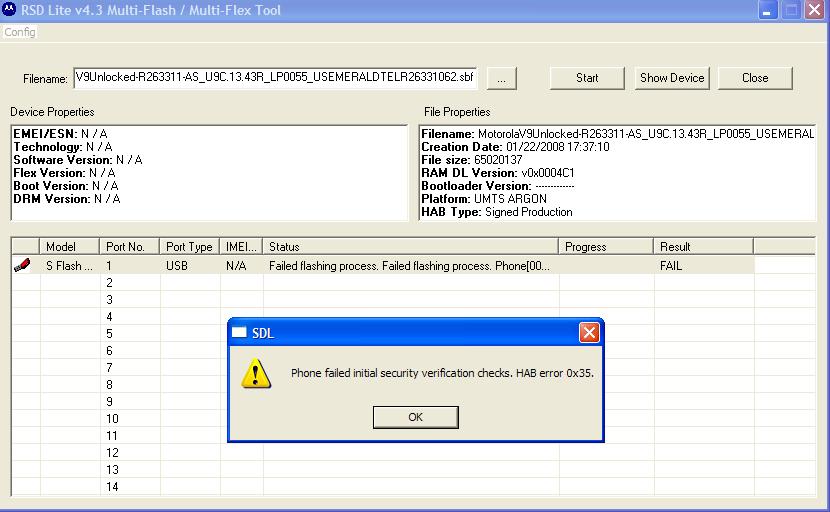Click 'DRM Version: N / A' line

click(x=67, y=199)
